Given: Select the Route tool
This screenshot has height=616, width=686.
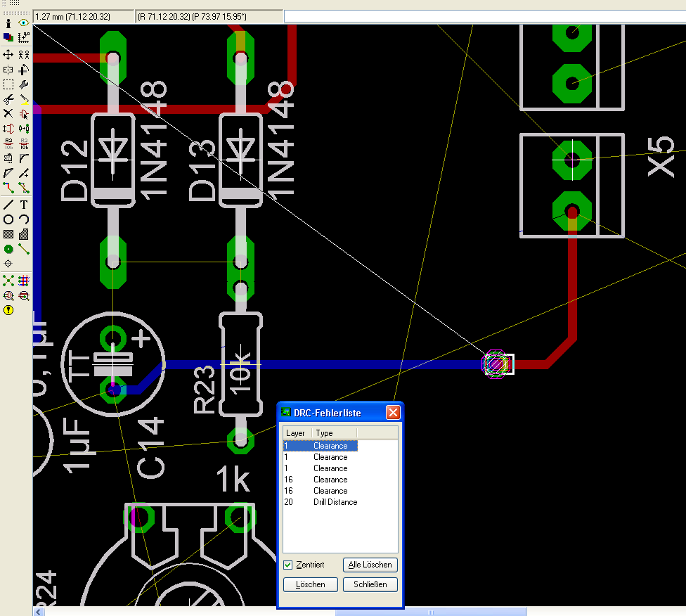Looking at the screenshot, I should [x=8, y=188].
